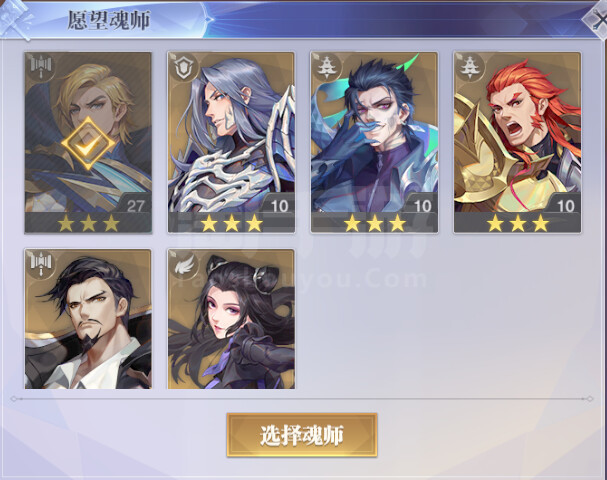The height and width of the screenshot is (480, 607).
Task: Select the silver-haired armored soul master card
Action: click(231, 142)
